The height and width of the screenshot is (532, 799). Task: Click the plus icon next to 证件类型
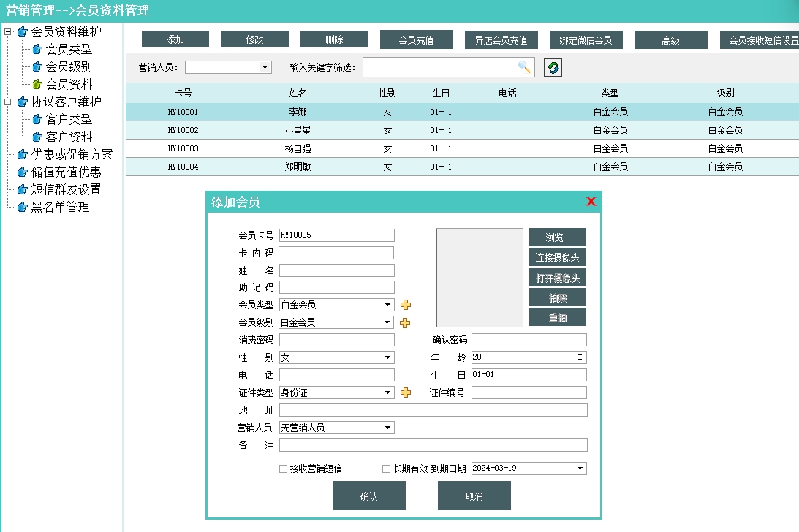coord(406,392)
